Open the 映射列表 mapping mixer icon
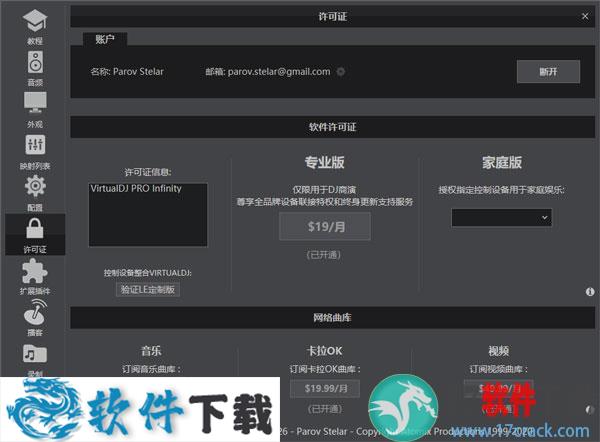The height and width of the screenshot is (442, 600). [x=35, y=152]
